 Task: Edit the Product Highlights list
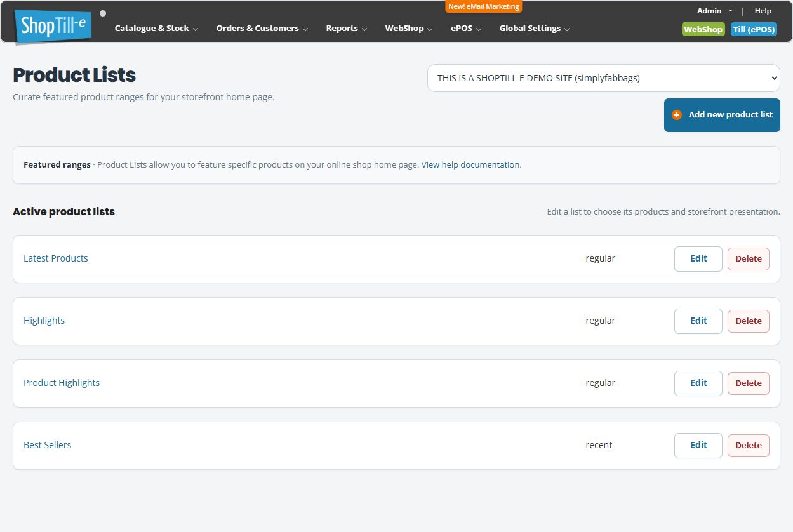point(698,383)
